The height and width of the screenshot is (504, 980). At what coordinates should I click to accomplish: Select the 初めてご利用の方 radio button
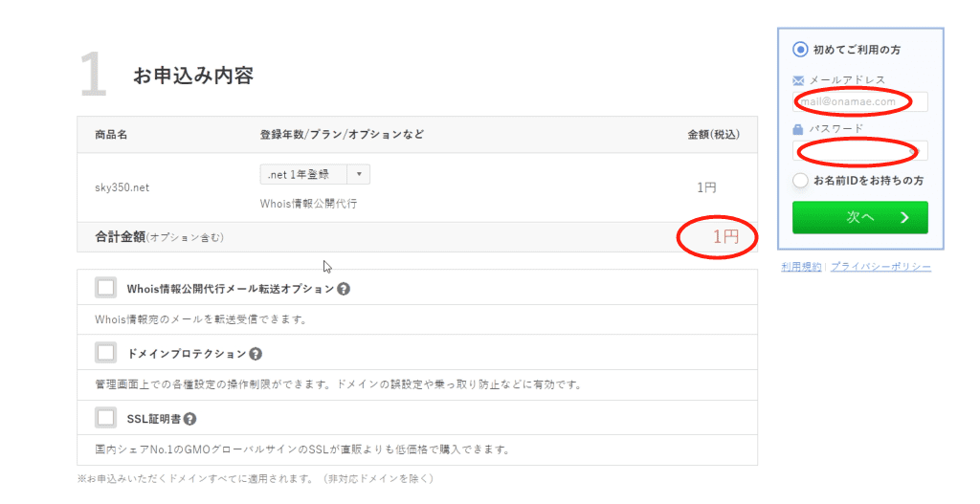pyautogui.click(x=800, y=50)
